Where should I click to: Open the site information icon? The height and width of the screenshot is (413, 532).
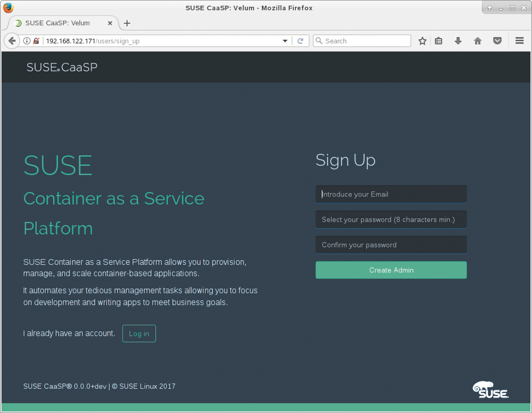point(27,41)
